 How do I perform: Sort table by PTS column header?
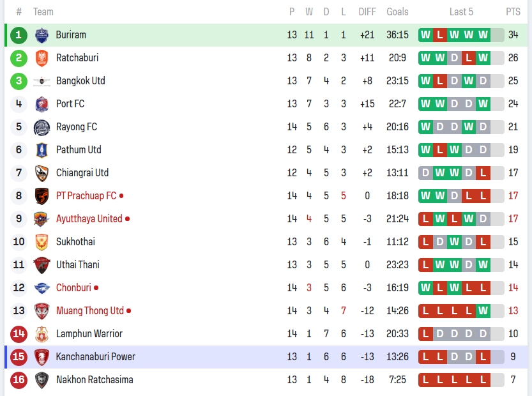click(513, 11)
